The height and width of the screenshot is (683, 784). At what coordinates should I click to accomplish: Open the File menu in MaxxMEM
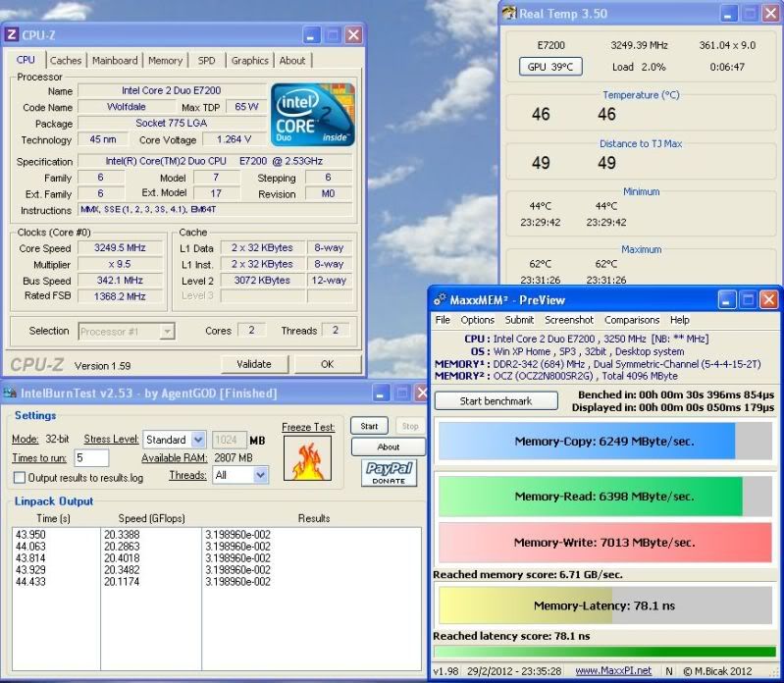(443, 320)
